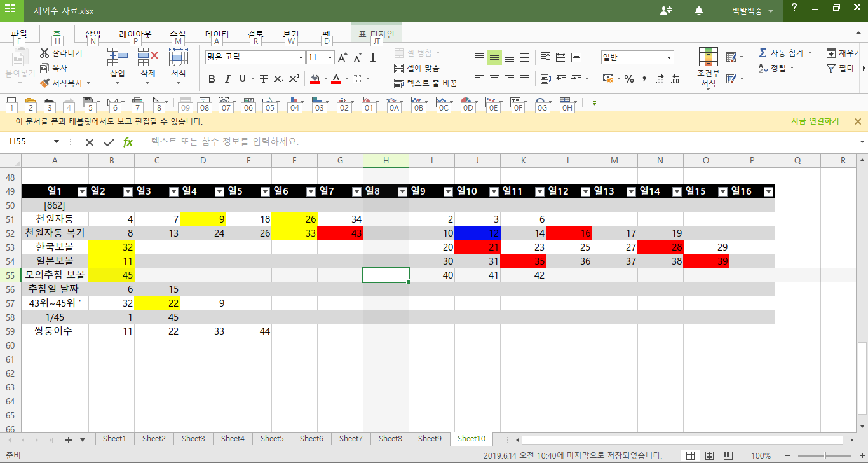The width and height of the screenshot is (868, 463).
Task: Switch to the Sheet5 tab
Action: point(272,439)
